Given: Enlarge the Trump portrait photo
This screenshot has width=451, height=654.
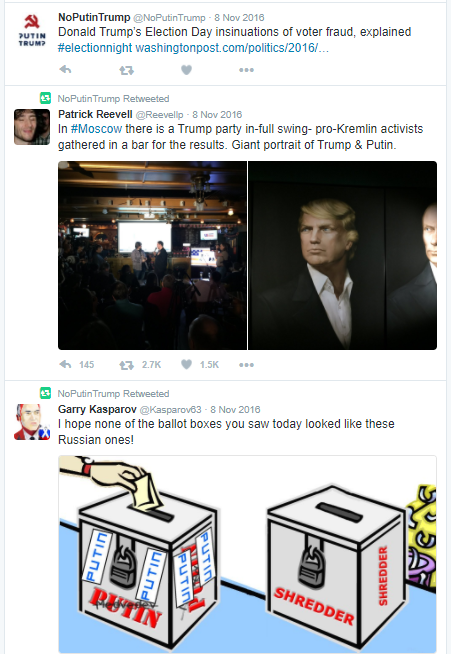Looking at the screenshot, I should tap(343, 255).
